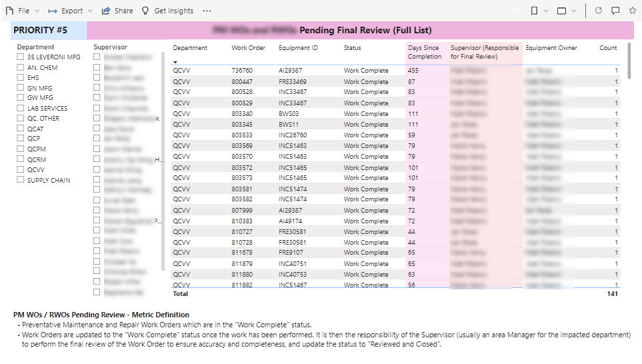Viewport: 642px width, 364px height.
Task: Open the comments icon
Action: [x=615, y=11]
